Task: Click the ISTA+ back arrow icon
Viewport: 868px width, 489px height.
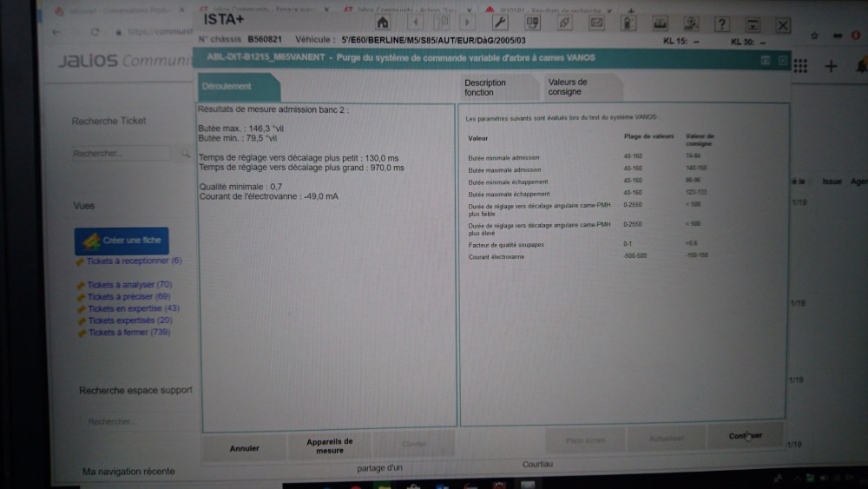Action: tap(415, 23)
